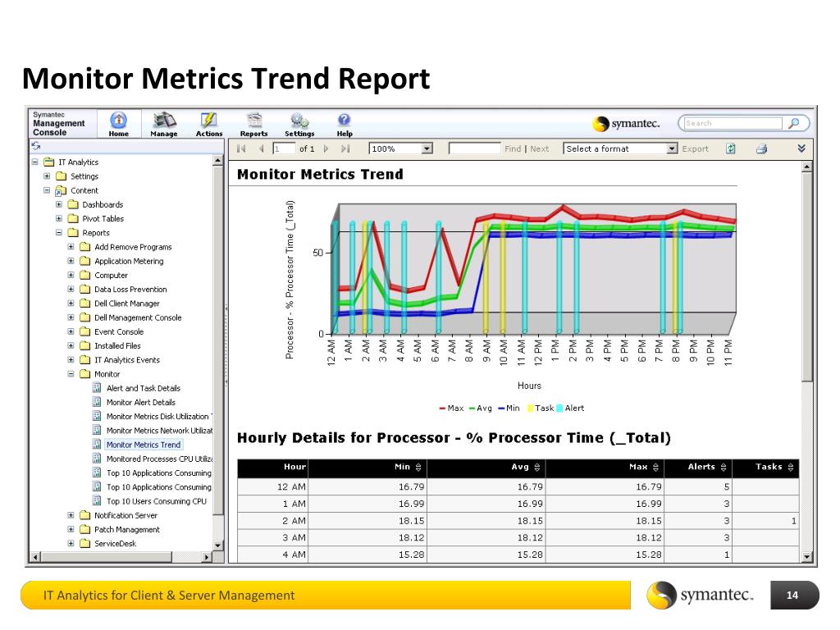Expand the Dashboards folder node
The image size is (840, 630).
[x=59, y=204]
